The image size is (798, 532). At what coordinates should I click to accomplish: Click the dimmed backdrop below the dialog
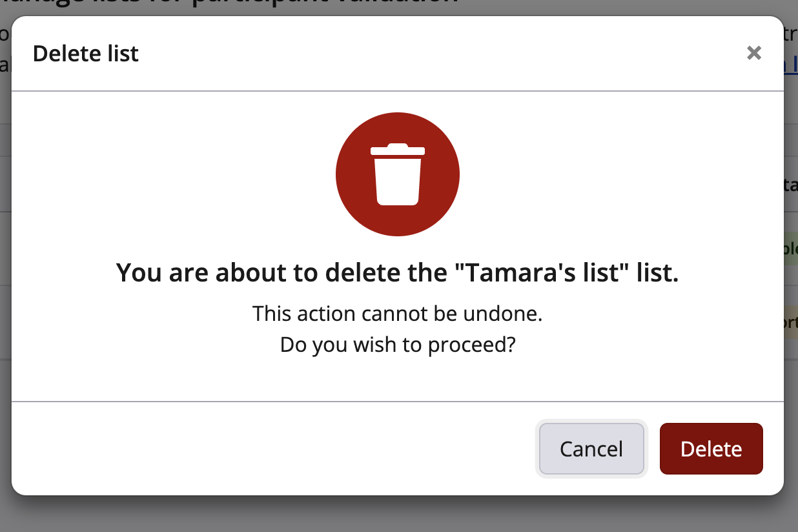coord(398,515)
